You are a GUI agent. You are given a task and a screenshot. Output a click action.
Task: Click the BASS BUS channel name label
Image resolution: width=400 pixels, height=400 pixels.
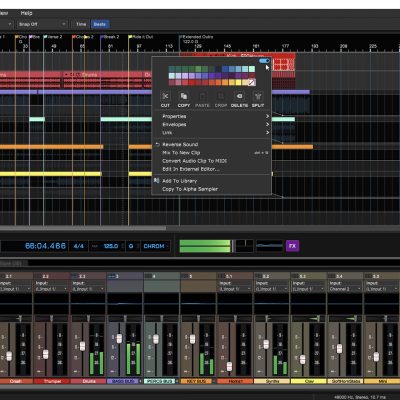[123, 381]
